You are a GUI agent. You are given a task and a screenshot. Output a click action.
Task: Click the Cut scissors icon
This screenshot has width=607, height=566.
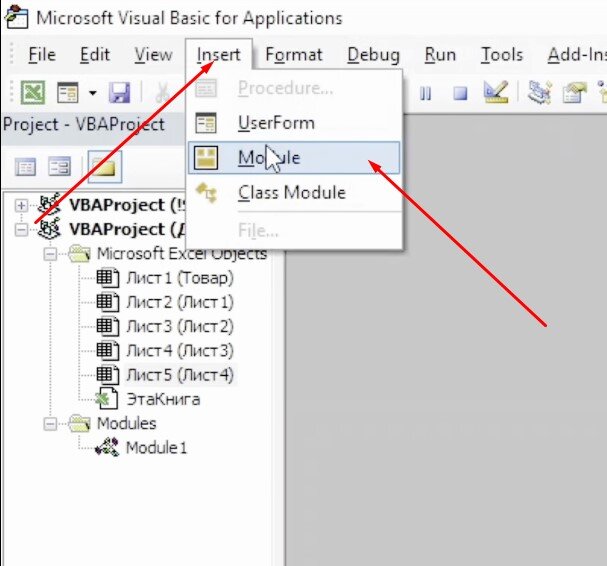pyautogui.click(x=163, y=93)
